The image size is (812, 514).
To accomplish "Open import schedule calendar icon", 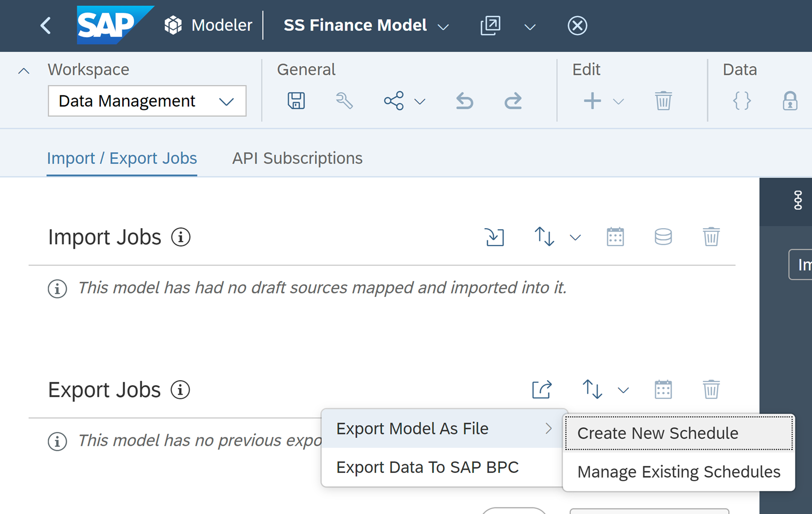I will 615,237.
